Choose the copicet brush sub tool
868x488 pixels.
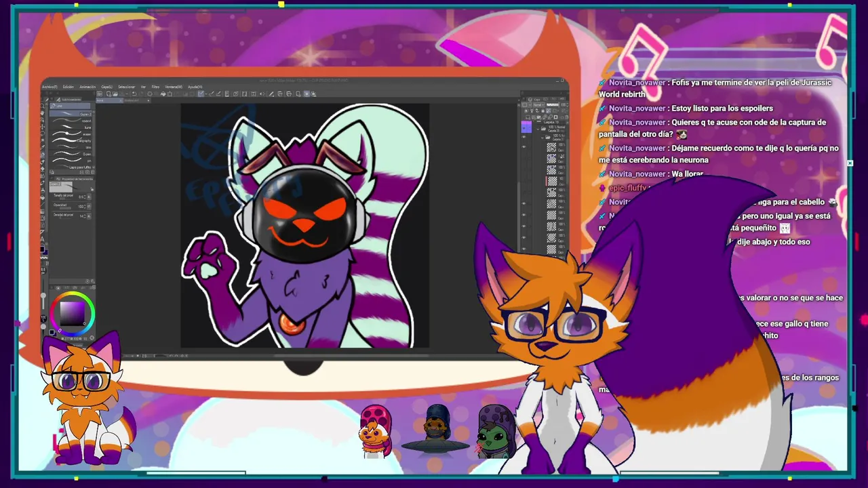coord(71,121)
